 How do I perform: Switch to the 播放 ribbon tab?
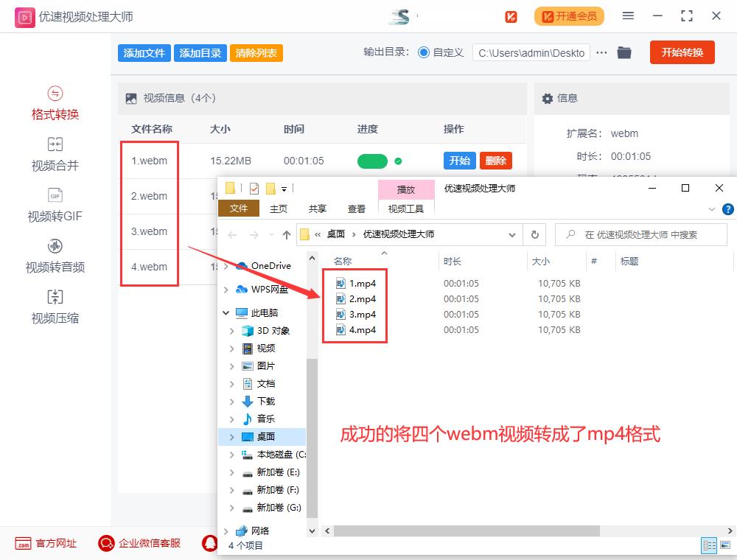tap(406, 189)
